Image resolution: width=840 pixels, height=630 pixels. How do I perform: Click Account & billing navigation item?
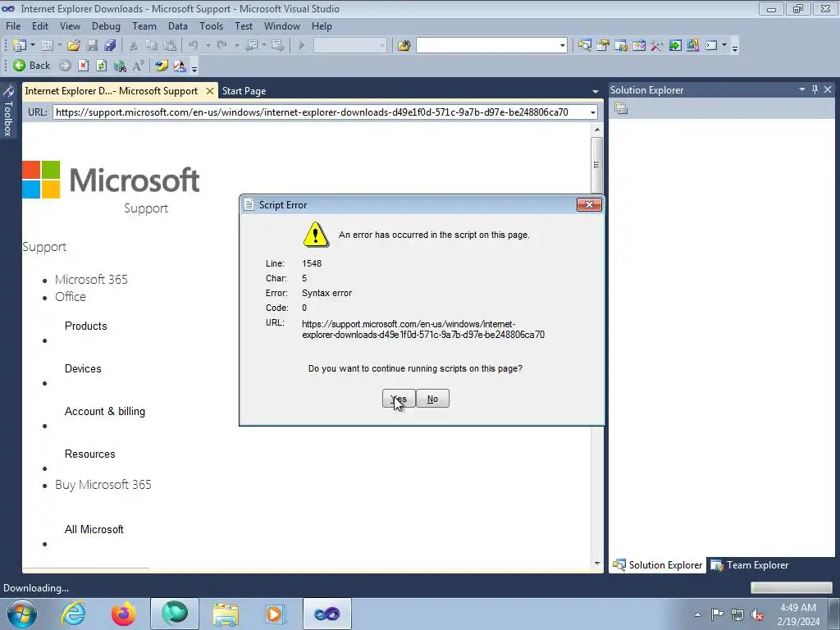104,412
